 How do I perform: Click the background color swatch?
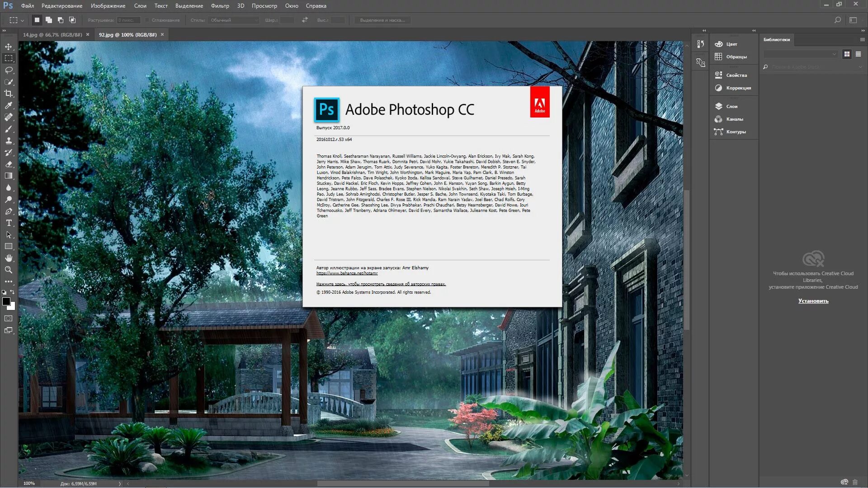[x=13, y=307]
